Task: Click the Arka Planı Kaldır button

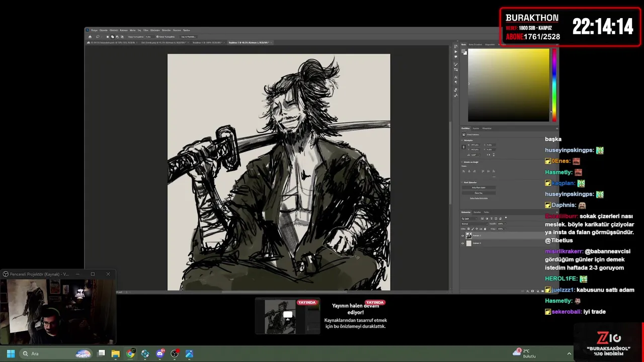Action: (479, 188)
